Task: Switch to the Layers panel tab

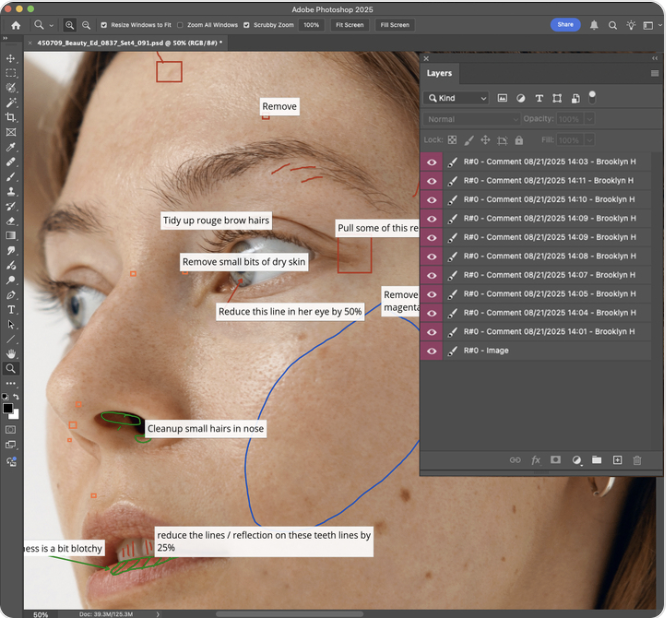Action: (439, 73)
